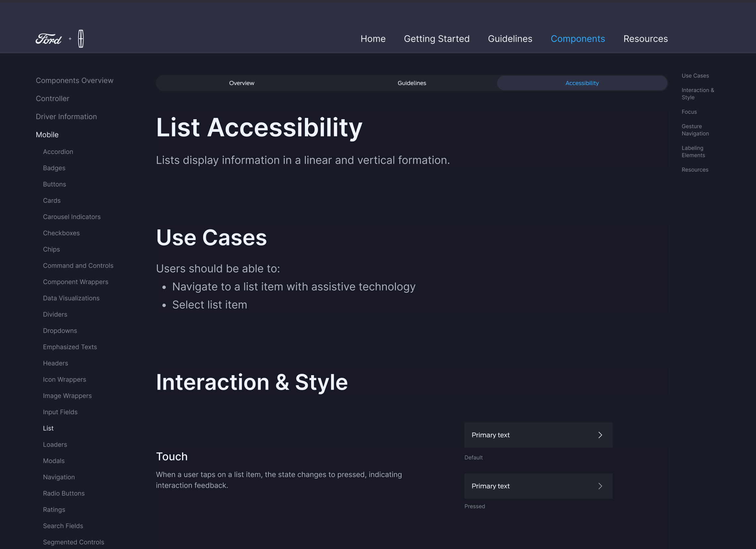Open Getting Started in top navigation

(x=437, y=39)
